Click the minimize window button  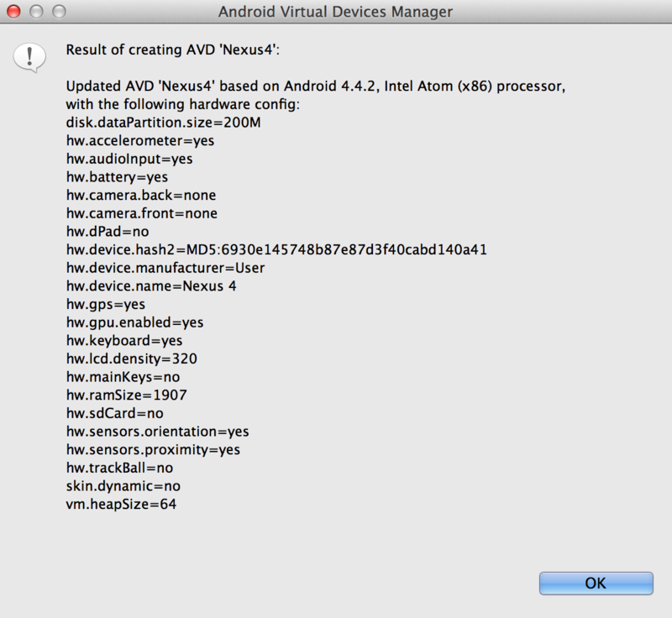point(36,12)
